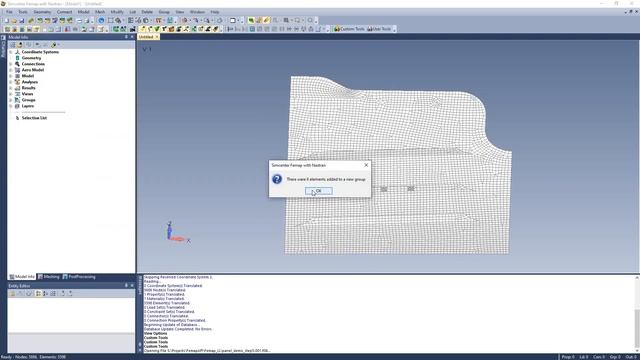Screen dimensions: 640x360
Task: Click the Messages pane vertical scrollbar
Action: (x=637, y=314)
